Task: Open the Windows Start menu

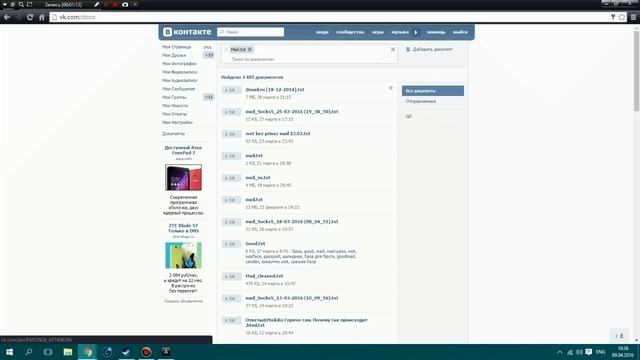Action: [9, 352]
